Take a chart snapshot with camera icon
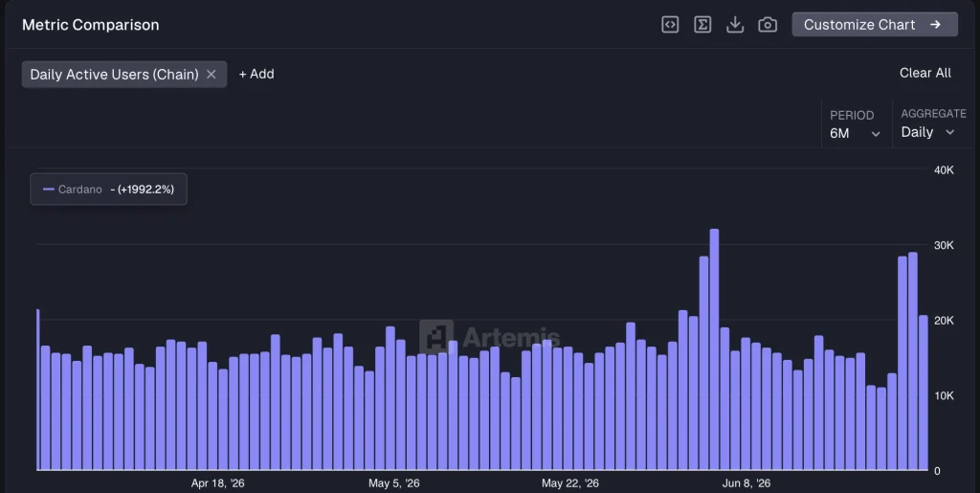The width and height of the screenshot is (980, 493). click(768, 24)
